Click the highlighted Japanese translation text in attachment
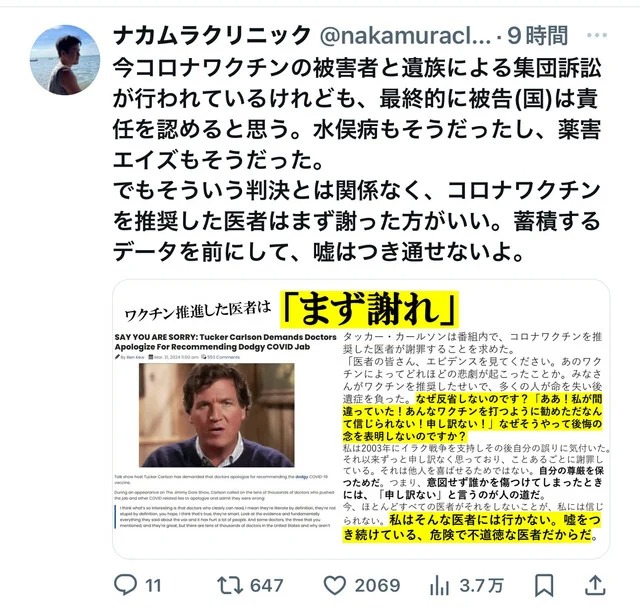The image size is (640, 610). (x=472, y=417)
